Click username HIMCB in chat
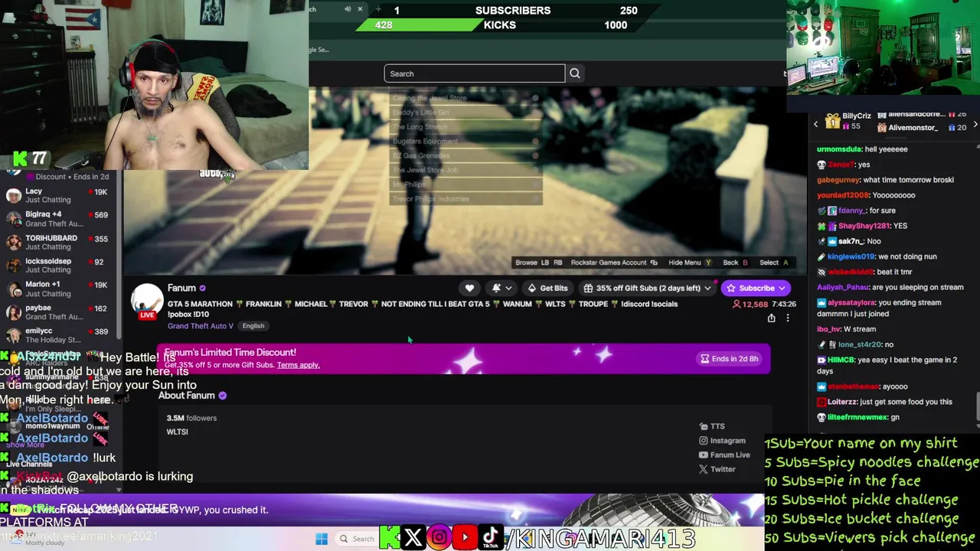The height and width of the screenshot is (551, 980). point(841,360)
